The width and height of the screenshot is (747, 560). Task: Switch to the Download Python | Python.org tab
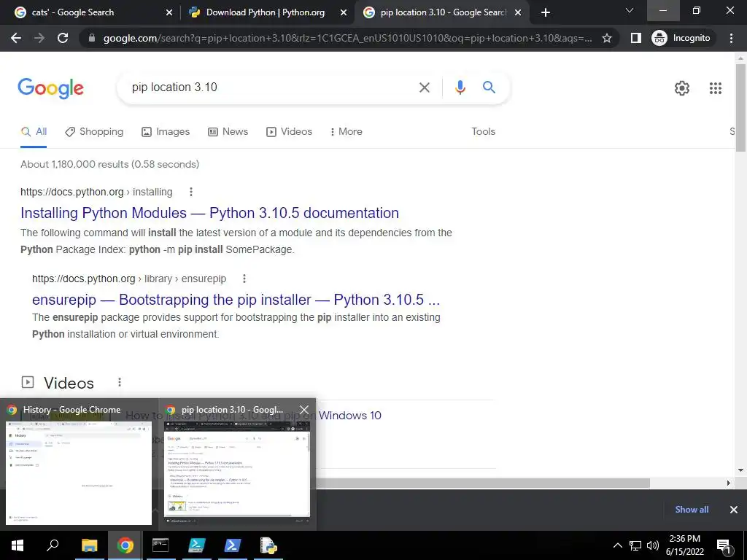click(x=266, y=13)
